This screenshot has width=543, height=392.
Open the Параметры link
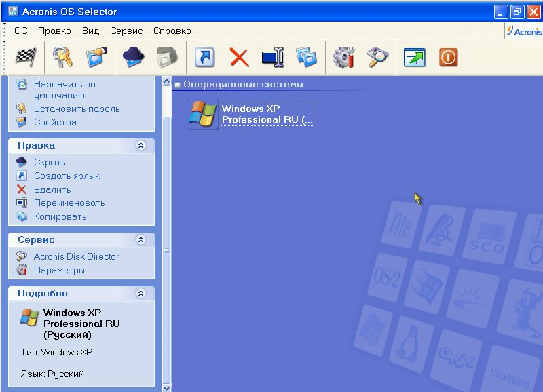[x=59, y=270]
